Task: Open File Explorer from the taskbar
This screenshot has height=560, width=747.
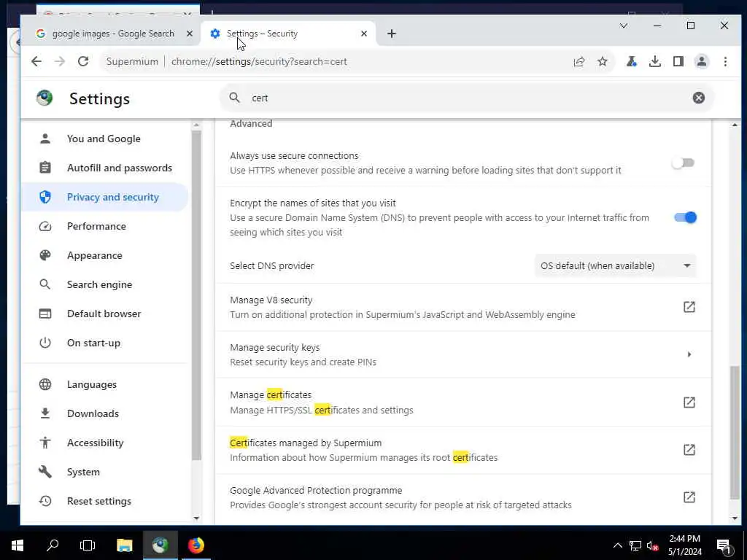Action: pyautogui.click(x=124, y=545)
